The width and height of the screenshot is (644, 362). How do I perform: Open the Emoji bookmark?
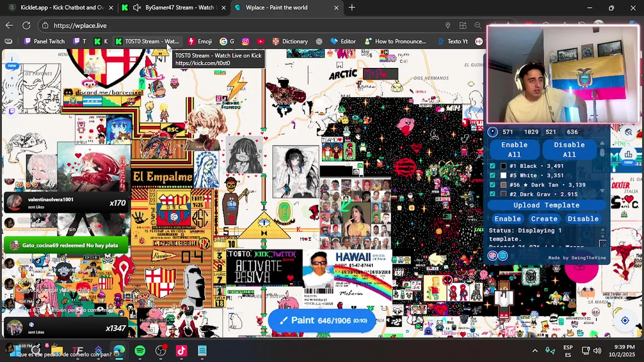[x=200, y=41]
